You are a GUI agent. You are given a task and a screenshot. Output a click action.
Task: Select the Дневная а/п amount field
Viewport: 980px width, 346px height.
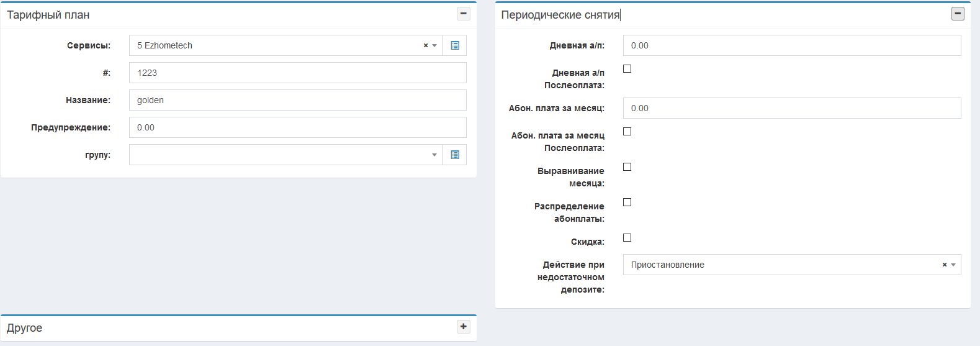[792, 45]
